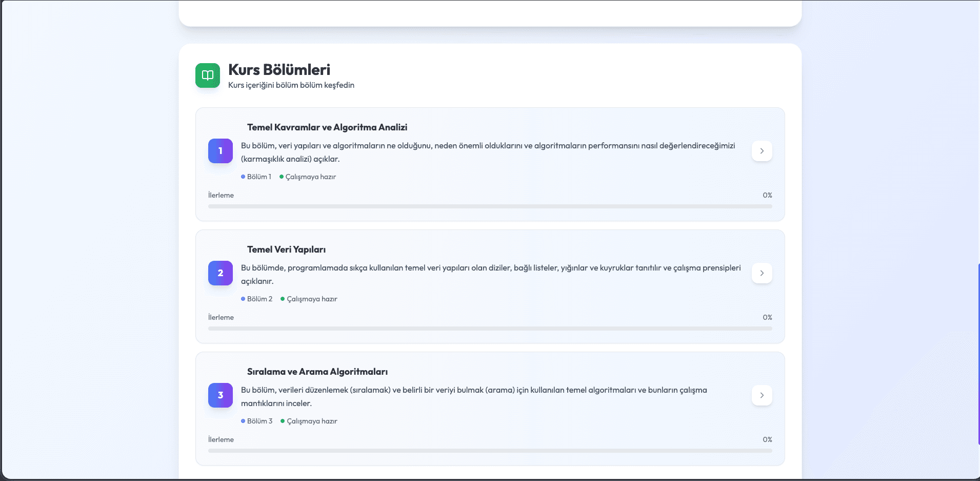Click the number 1 chapter badge
This screenshot has height=481, width=980.
coord(220,151)
